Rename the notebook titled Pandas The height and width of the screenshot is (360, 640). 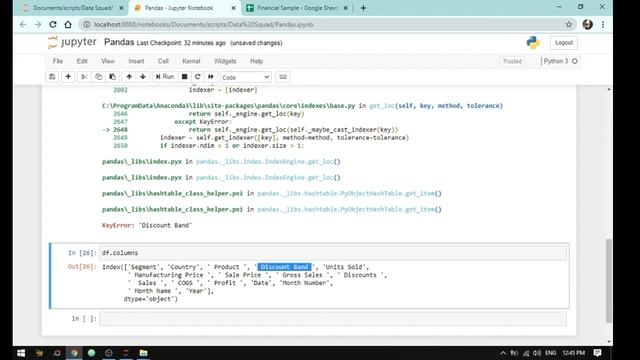[119, 42]
